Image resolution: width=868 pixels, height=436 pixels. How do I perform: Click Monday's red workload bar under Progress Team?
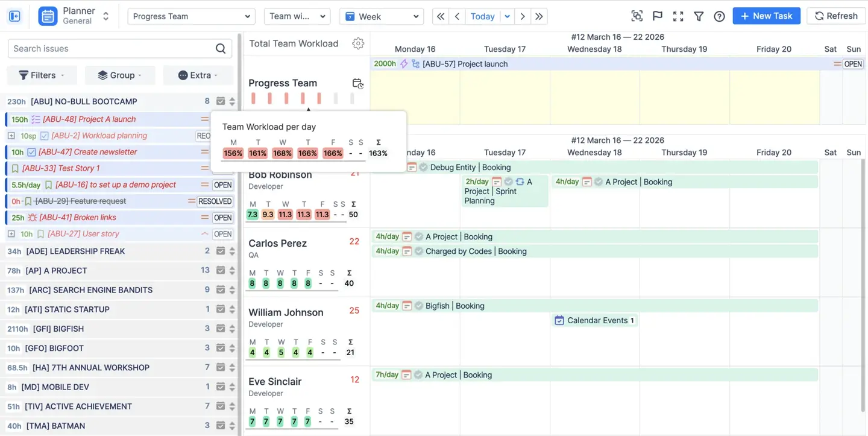254,97
